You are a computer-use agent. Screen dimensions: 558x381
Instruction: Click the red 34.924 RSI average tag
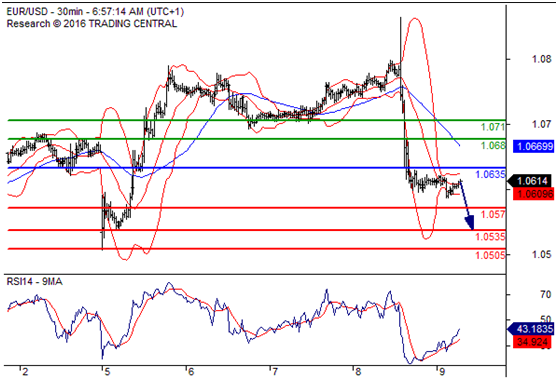[532, 342]
